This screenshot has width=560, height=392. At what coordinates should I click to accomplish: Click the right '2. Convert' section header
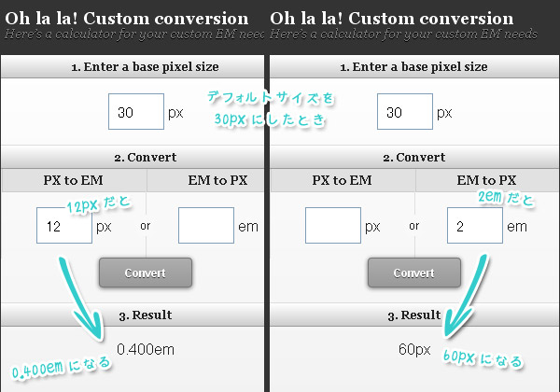coord(414,157)
